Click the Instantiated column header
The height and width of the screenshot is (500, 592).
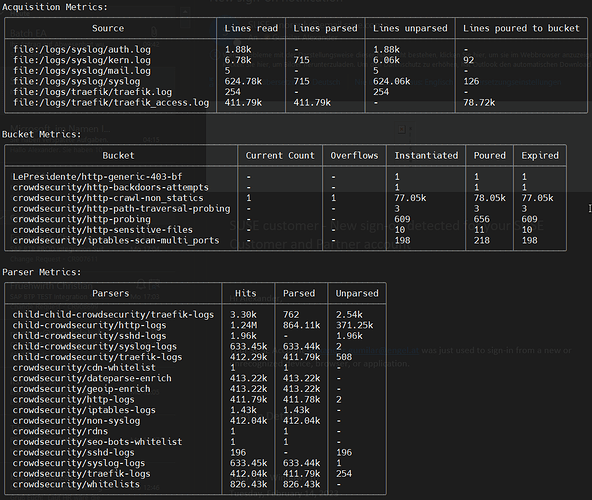point(426,156)
